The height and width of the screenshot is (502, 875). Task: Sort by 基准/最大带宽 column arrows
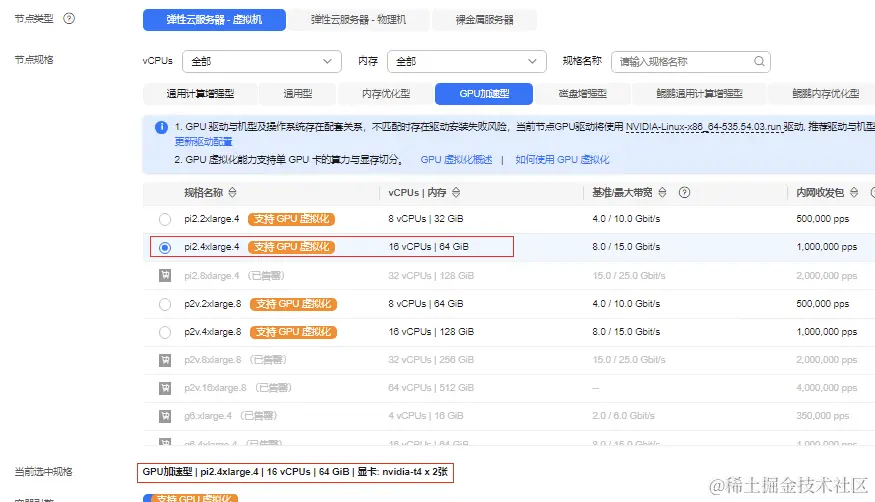(662, 192)
